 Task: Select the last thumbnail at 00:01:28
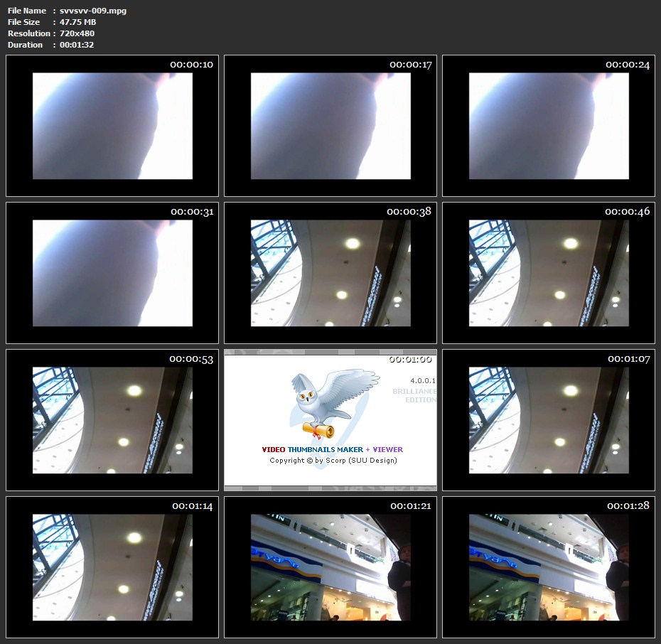tap(549, 567)
